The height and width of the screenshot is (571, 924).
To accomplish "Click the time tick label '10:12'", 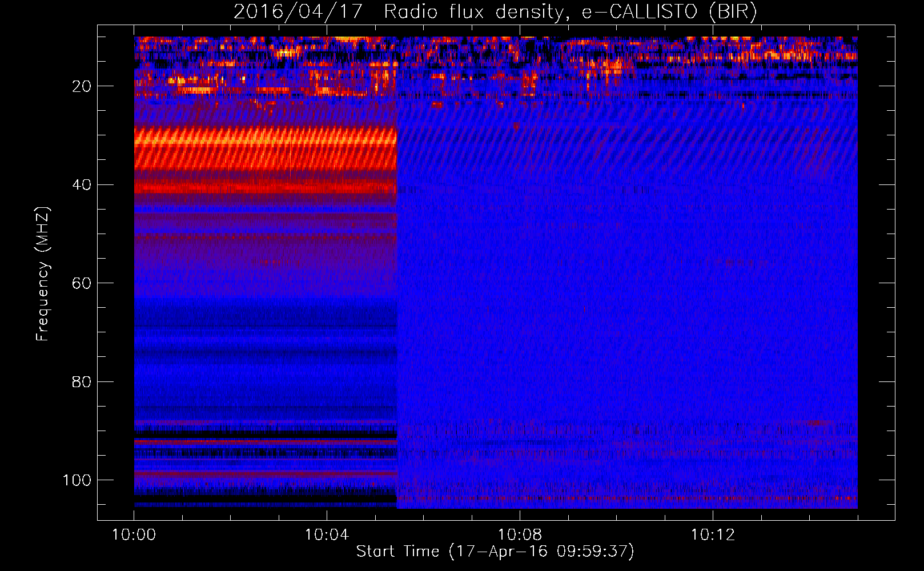I will (x=713, y=535).
